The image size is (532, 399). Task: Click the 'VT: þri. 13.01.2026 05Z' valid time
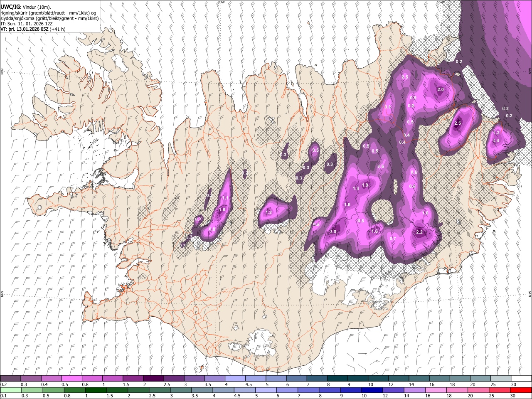[25, 29]
